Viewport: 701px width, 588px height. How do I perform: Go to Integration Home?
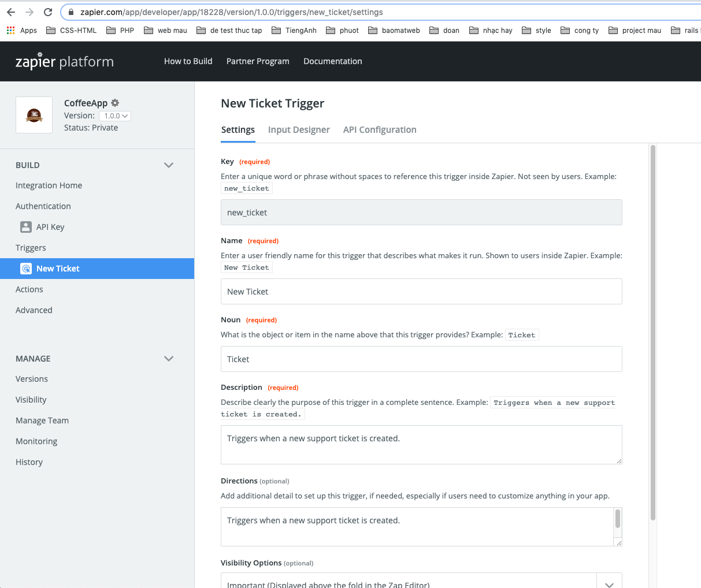coord(49,185)
